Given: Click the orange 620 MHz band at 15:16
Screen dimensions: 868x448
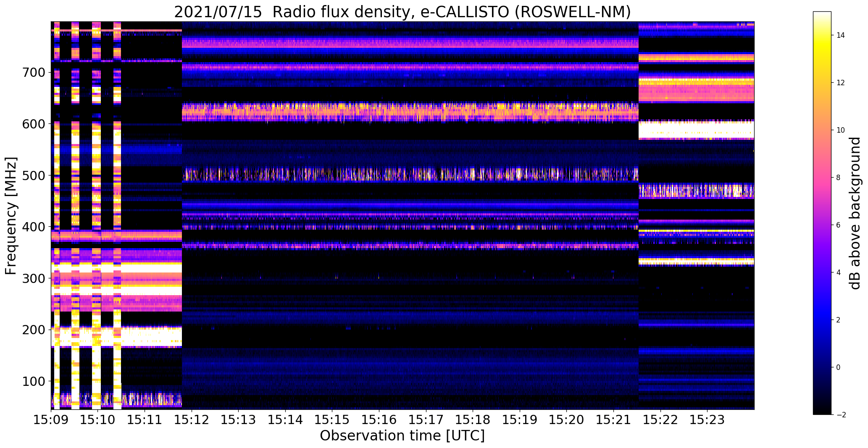Looking at the screenshot, I should click(x=379, y=113).
